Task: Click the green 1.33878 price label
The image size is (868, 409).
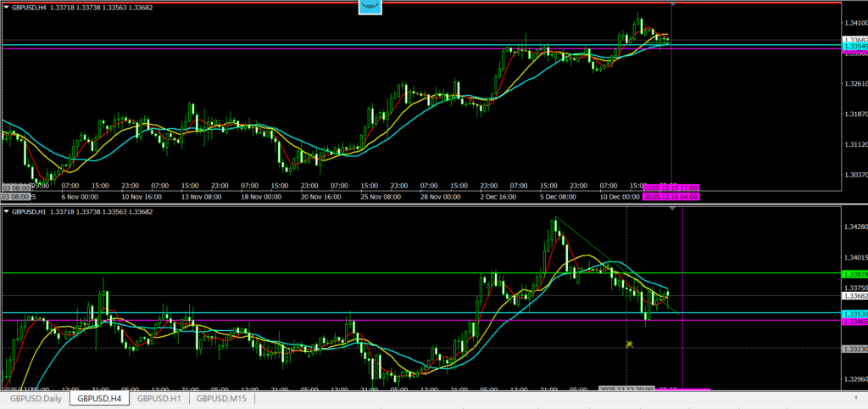Action: (854, 274)
